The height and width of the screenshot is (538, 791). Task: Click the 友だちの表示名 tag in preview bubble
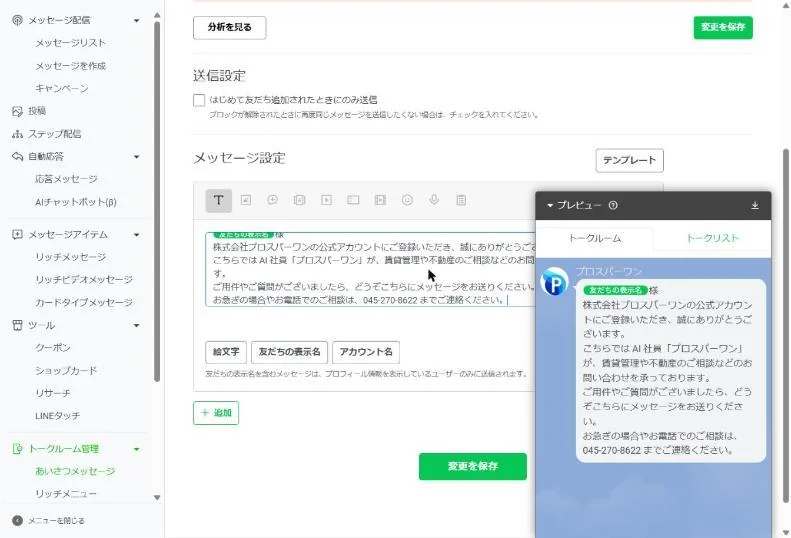[615, 290]
